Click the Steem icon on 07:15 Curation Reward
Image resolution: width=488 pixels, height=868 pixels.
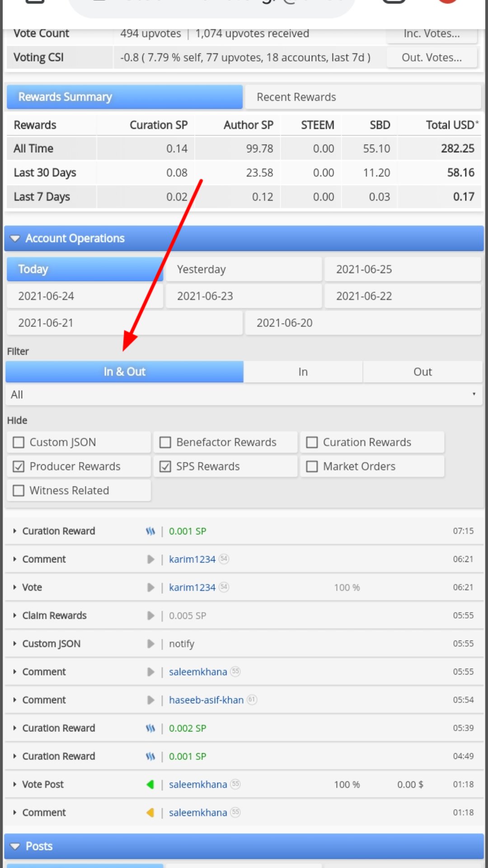click(x=150, y=531)
